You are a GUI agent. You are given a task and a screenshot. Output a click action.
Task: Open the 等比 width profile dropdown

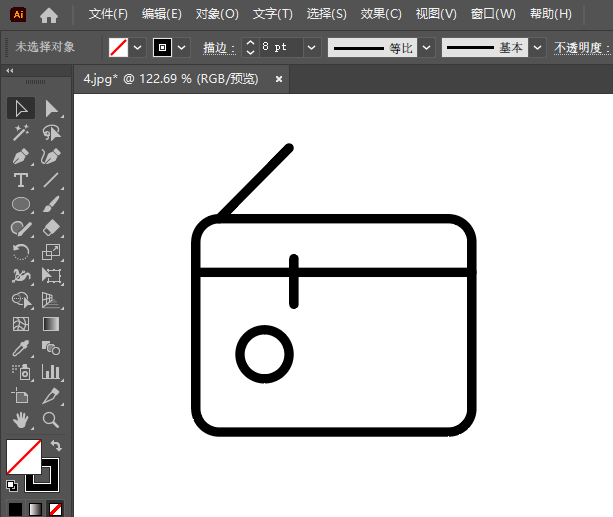tap(427, 48)
